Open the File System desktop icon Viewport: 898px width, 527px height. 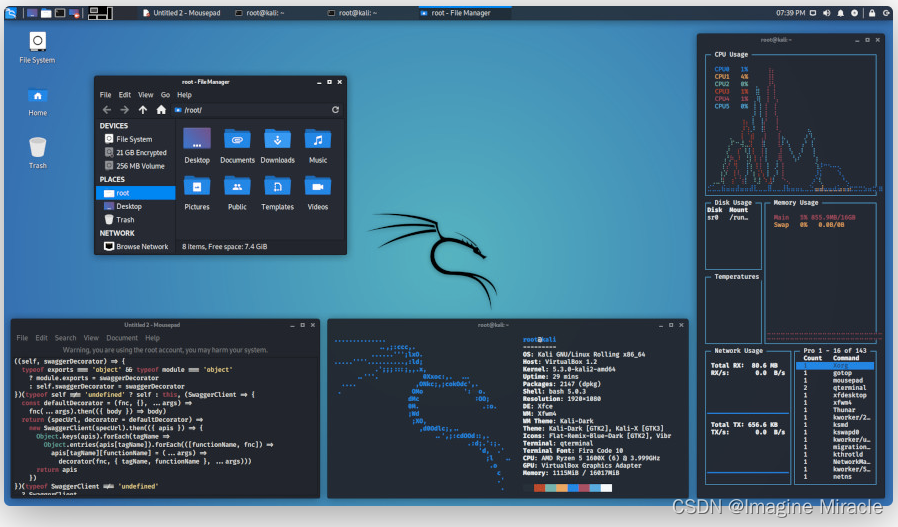(x=37, y=47)
